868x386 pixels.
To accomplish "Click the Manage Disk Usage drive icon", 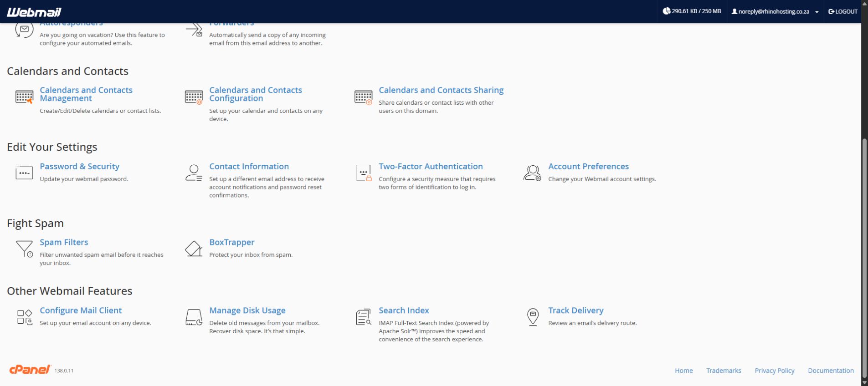I will pos(194,317).
